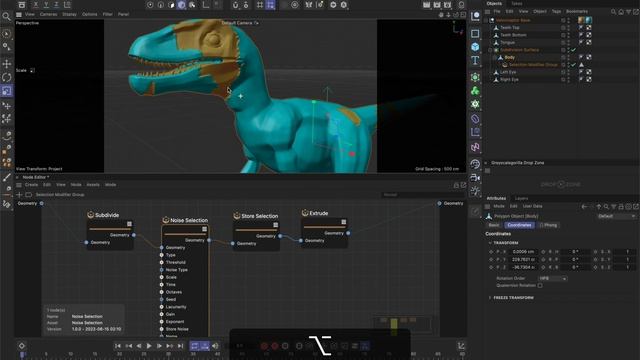Click the lock icon in Attributes manager
The image size is (640, 360).
621,207
